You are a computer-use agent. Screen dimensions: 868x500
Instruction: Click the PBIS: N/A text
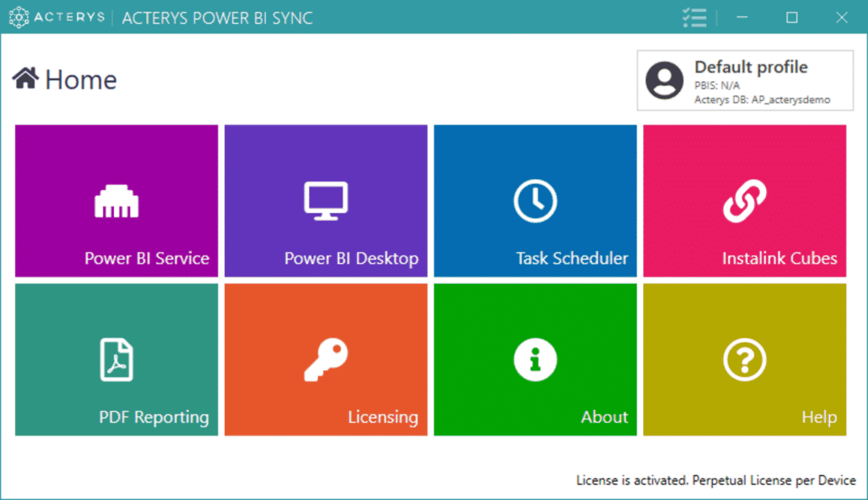click(x=717, y=86)
